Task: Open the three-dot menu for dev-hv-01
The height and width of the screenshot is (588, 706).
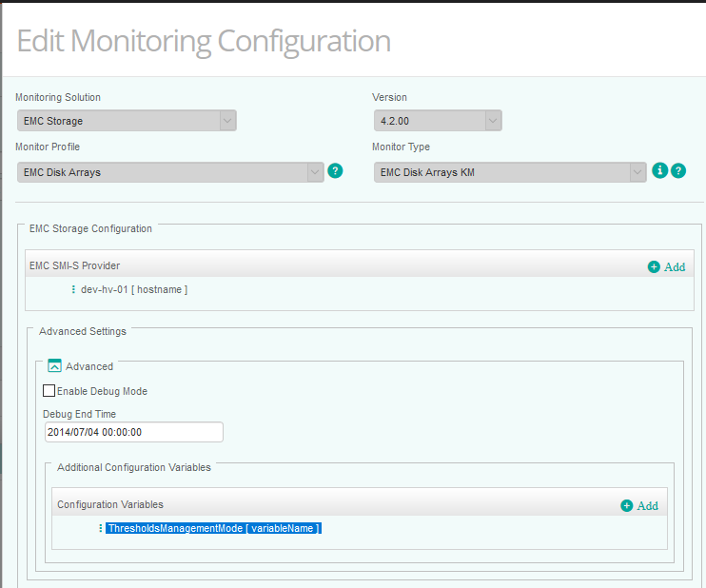Action: (x=73, y=289)
